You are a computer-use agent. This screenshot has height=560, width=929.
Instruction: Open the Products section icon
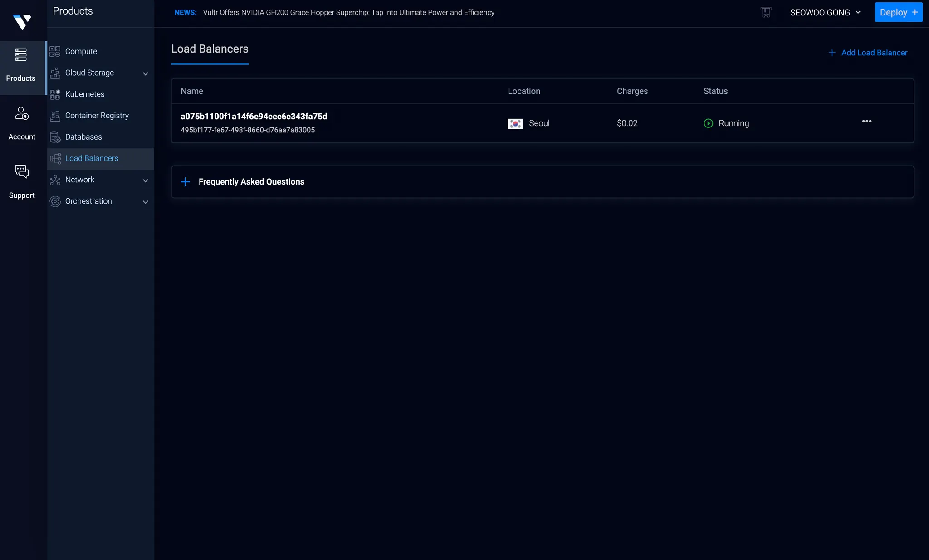coord(21,55)
